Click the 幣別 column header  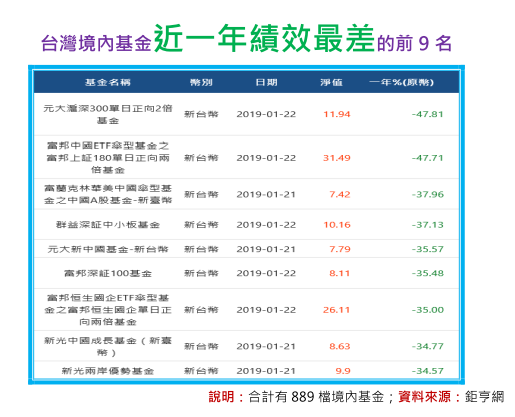click(201, 82)
